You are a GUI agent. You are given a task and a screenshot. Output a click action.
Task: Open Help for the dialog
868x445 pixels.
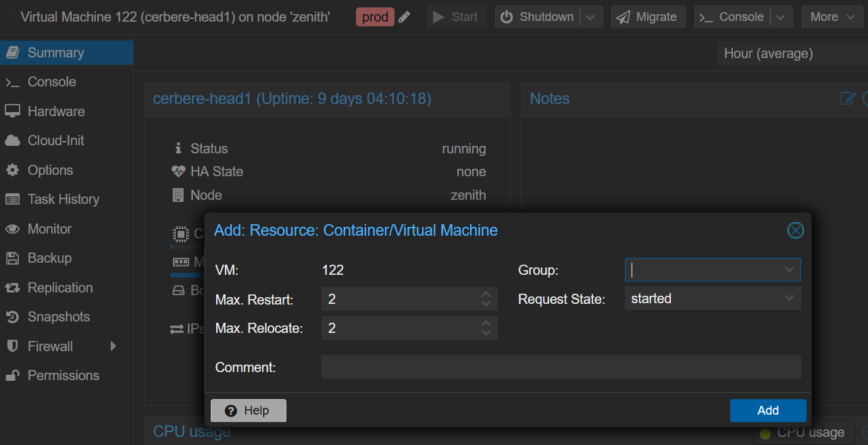[248, 411]
